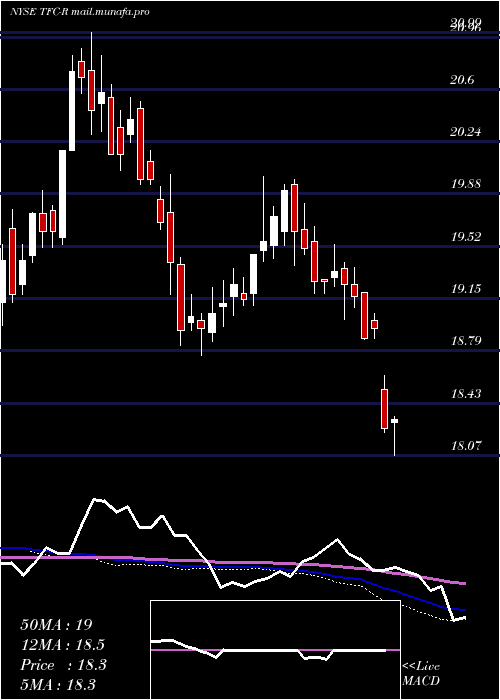The height and width of the screenshot is (700, 500).
Task: Click the 19.88 price axis label
Action: point(466,184)
